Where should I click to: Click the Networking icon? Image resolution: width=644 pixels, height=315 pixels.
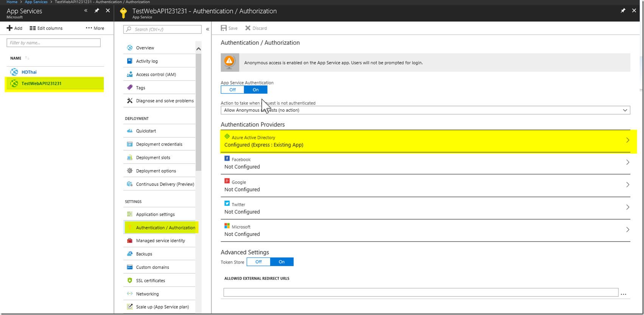(130, 294)
